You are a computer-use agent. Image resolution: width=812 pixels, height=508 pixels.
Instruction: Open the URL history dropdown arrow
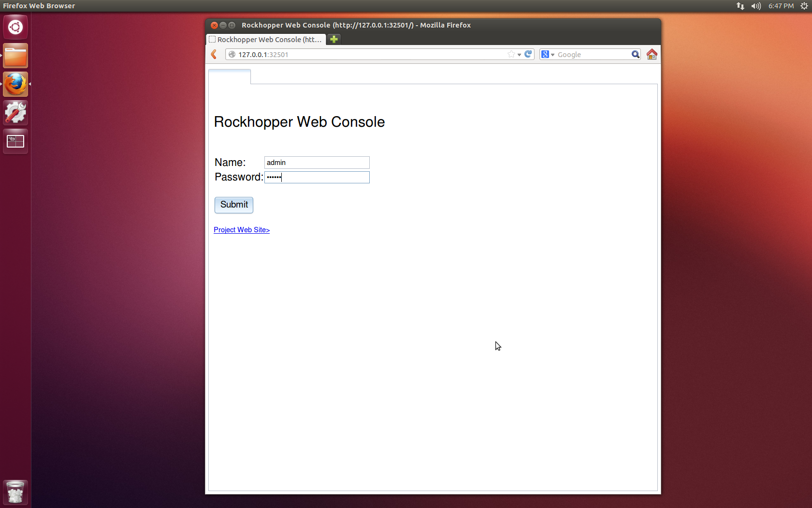click(519, 55)
